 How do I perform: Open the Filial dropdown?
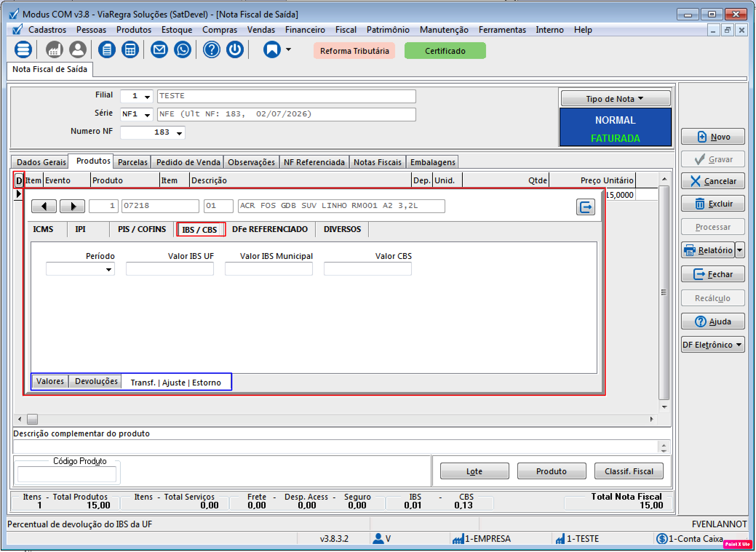tap(147, 97)
